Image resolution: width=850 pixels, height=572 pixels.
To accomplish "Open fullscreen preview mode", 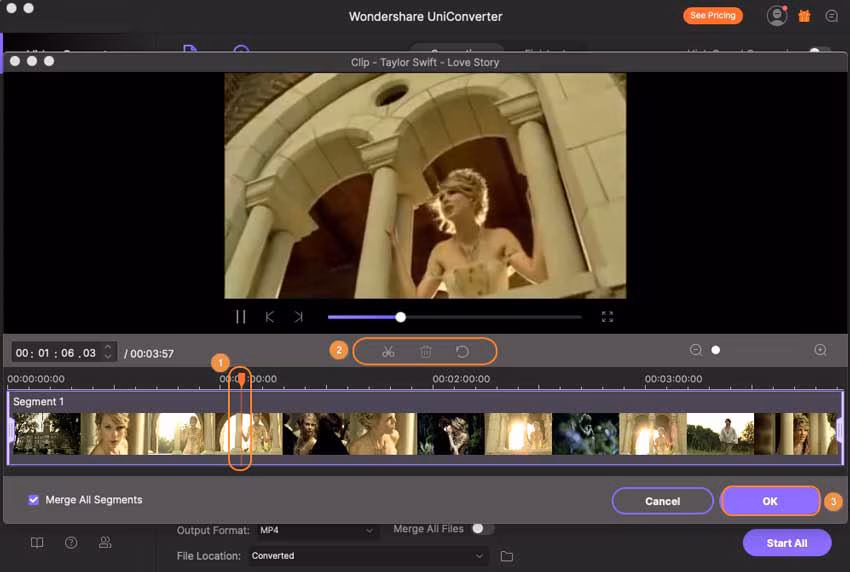I will [x=607, y=317].
